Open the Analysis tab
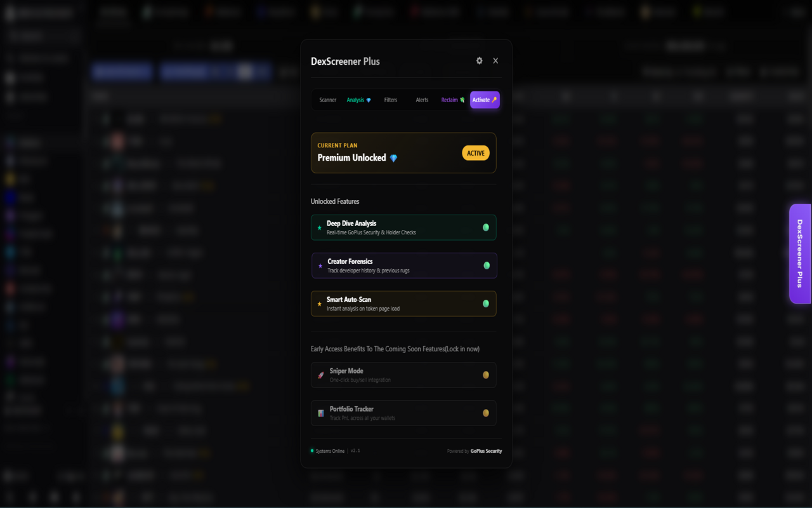Viewport: 812px width, 508px height. 359,100
